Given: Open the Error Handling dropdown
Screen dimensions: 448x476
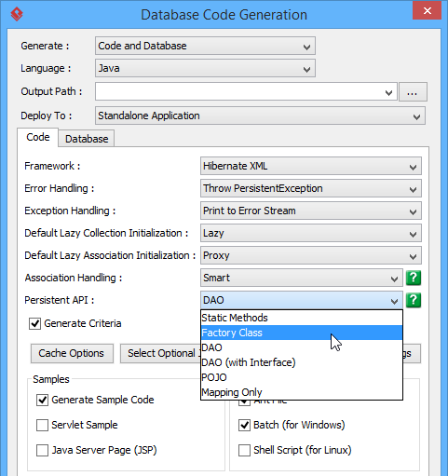Looking at the screenshot, I should point(311,188).
